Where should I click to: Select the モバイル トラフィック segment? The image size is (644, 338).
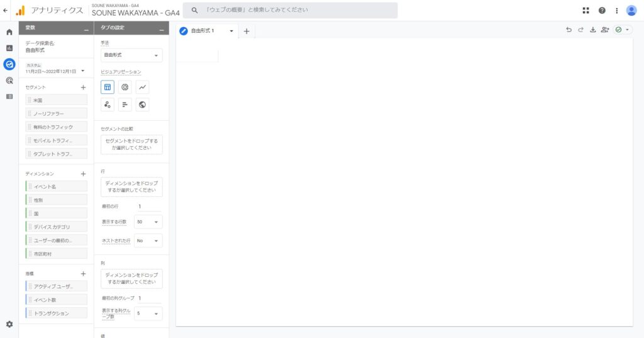click(56, 140)
